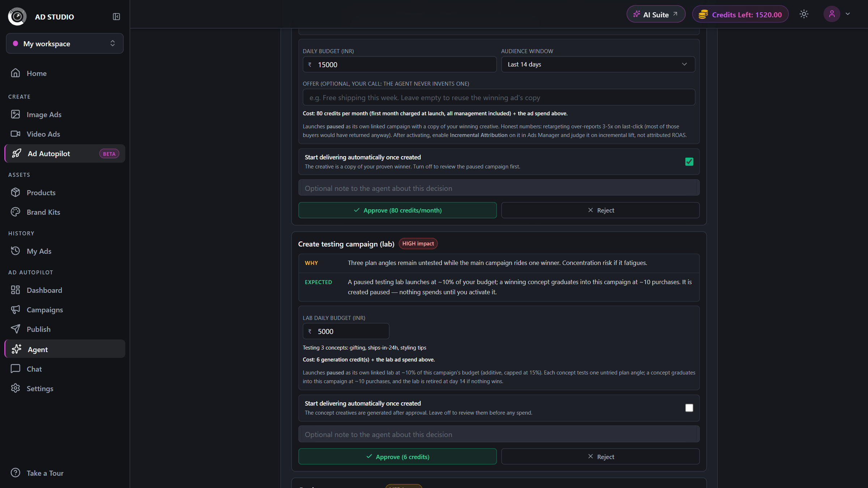Open the My workspace switcher
Image resolution: width=868 pixels, height=488 pixels.
click(x=65, y=44)
